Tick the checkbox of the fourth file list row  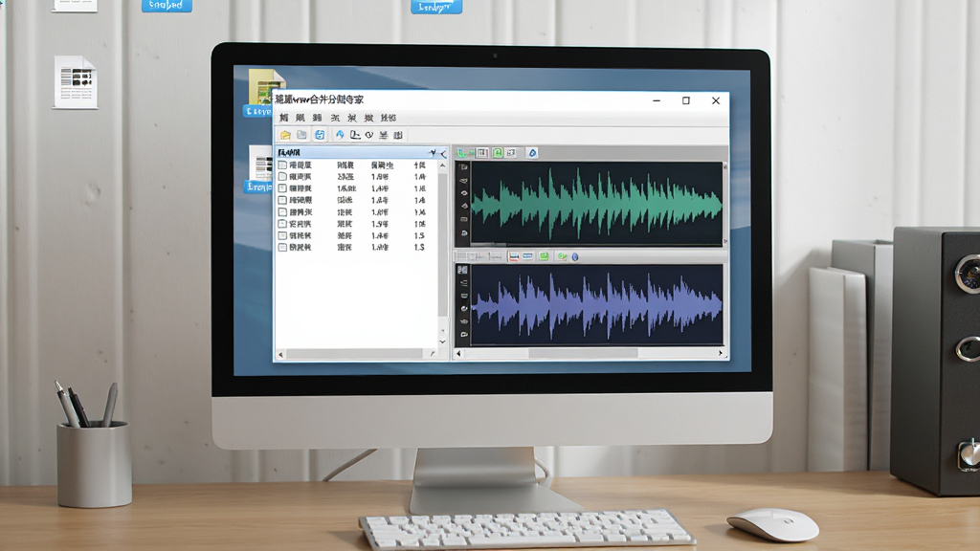[x=282, y=201]
